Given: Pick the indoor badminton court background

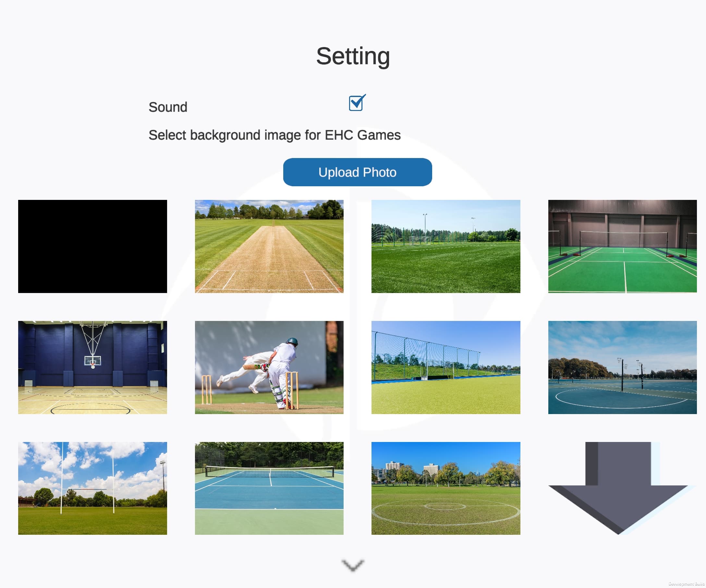Looking at the screenshot, I should click(623, 246).
